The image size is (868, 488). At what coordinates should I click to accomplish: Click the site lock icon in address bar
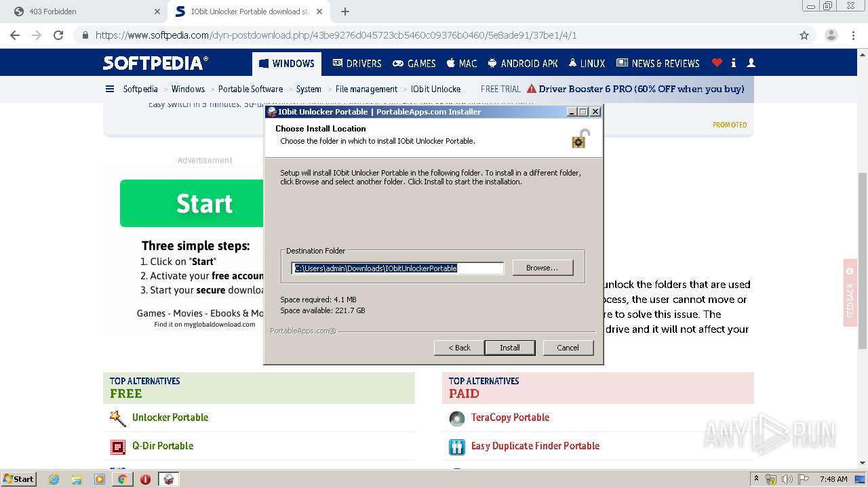click(x=85, y=35)
